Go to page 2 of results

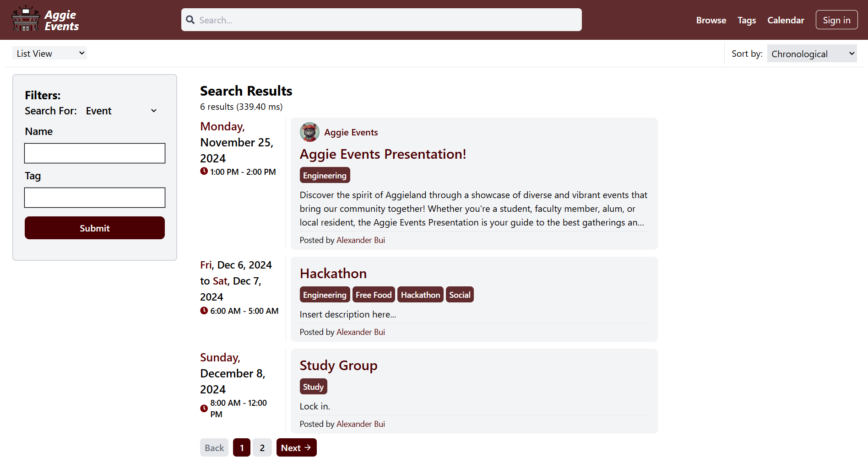262,448
